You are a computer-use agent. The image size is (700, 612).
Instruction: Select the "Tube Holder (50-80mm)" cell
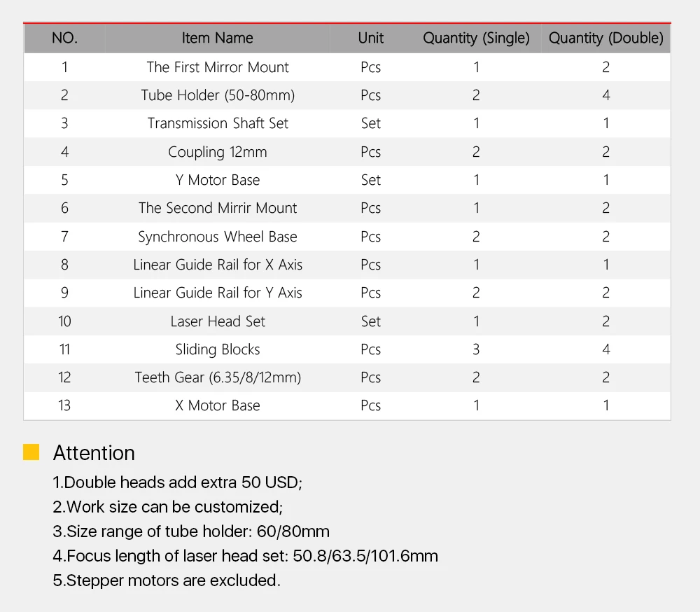pyautogui.click(x=218, y=95)
